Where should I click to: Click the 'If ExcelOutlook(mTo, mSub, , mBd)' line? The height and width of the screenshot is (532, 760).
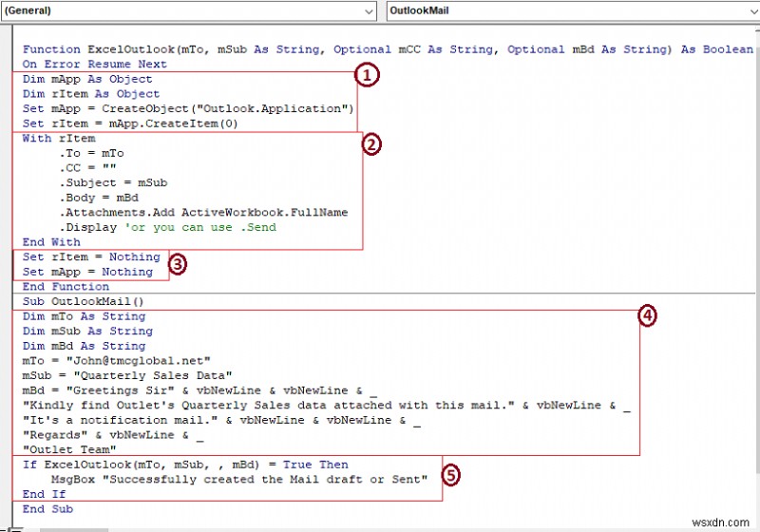185,465
